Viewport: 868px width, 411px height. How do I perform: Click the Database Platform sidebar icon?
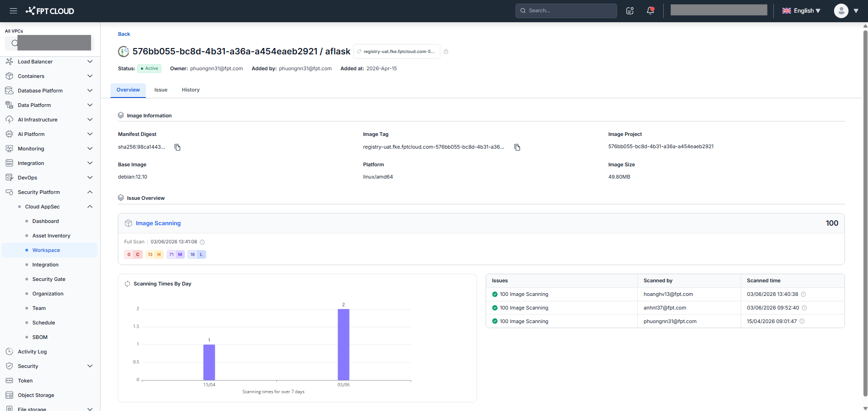(x=10, y=91)
